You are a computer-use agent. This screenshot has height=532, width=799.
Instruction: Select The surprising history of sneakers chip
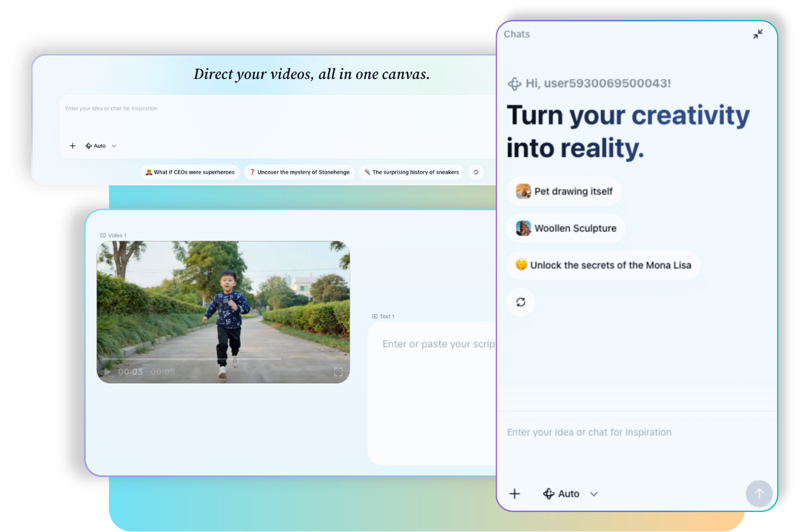pos(411,172)
